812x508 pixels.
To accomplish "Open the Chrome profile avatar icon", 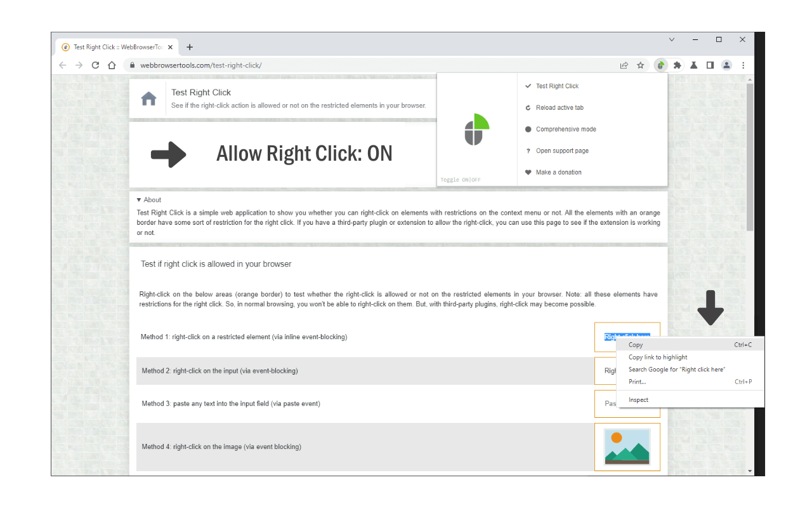I will (726, 65).
